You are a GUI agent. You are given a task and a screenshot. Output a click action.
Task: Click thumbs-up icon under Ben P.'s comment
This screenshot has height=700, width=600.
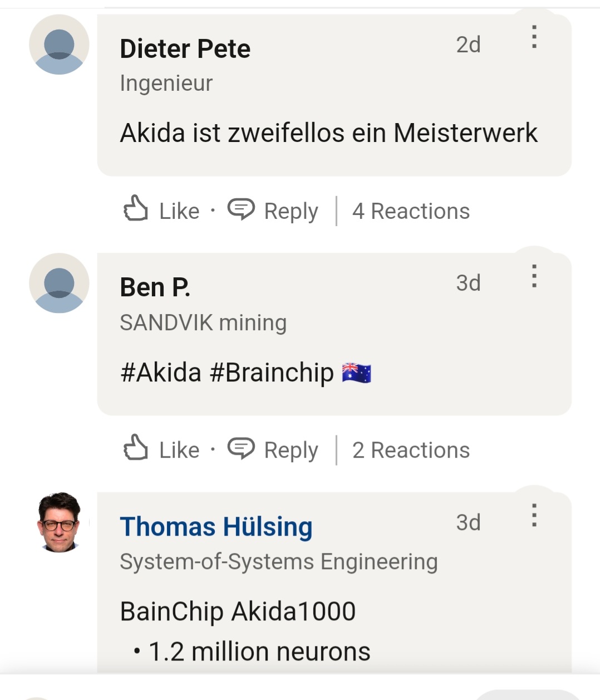click(x=135, y=447)
